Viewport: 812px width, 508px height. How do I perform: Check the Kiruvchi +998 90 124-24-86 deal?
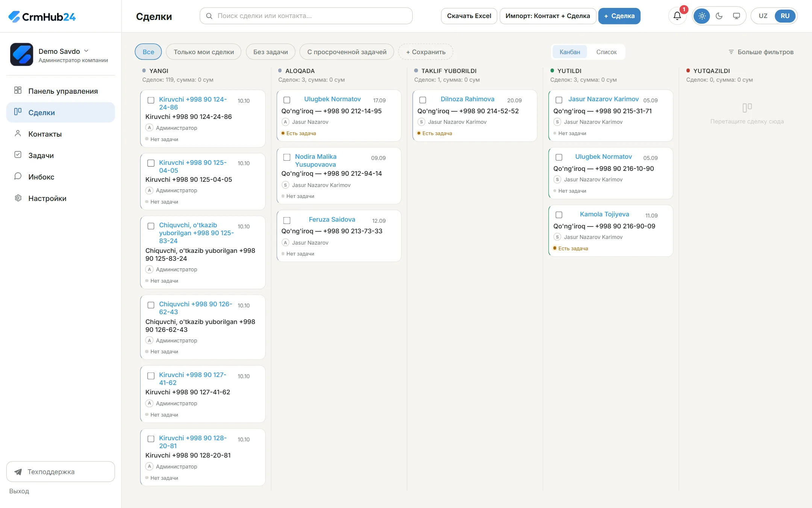coord(151,100)
